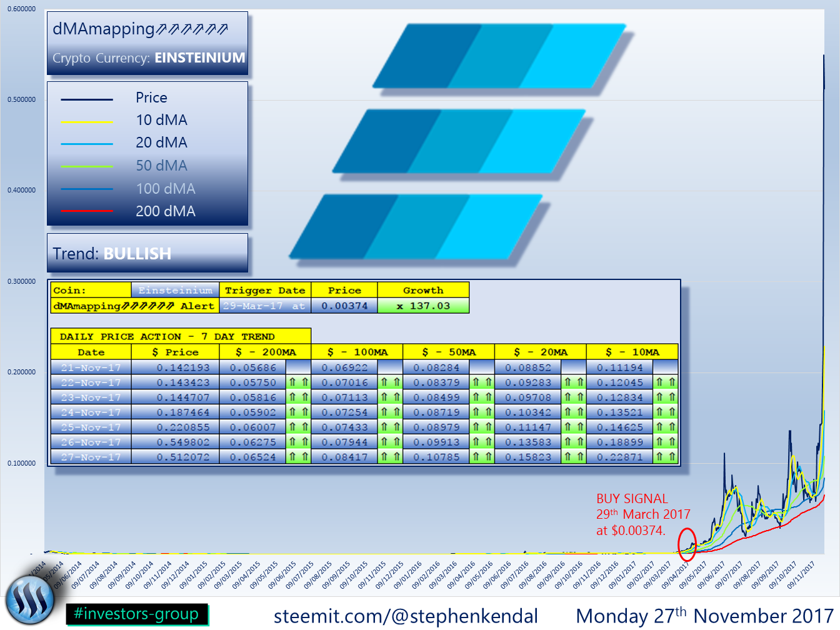Click the 0.142193 price cell
This screenshot has width=840, height=630.
[175, 367]
